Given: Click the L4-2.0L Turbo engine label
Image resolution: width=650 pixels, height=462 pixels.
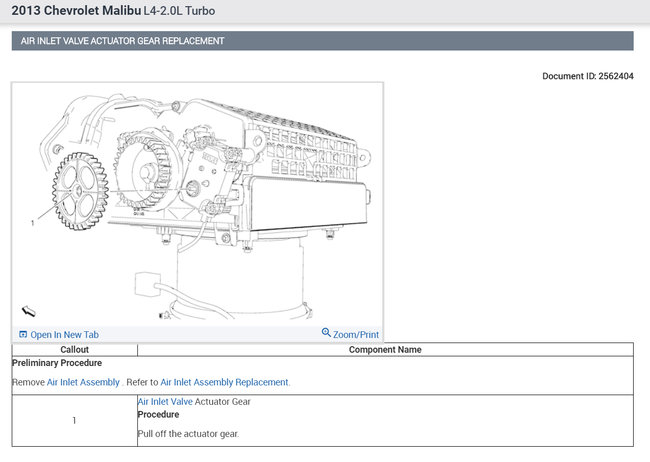Looking at the screenshot, I should click(x=179, y=11).
